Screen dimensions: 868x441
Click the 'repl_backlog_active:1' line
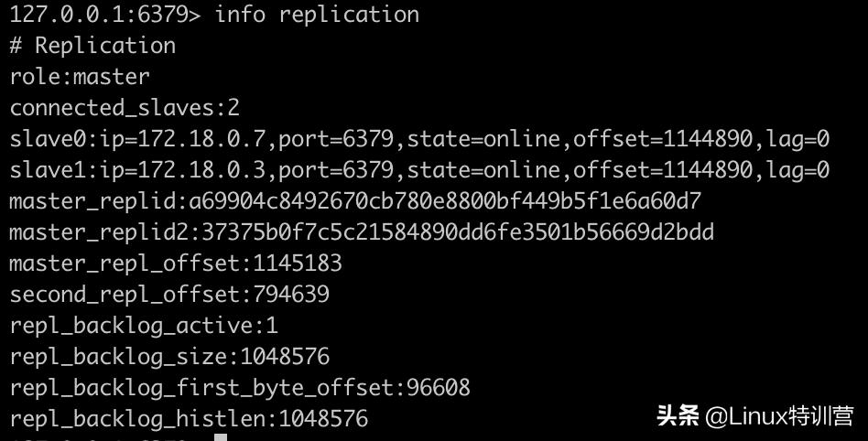click(x=144, y=326)
